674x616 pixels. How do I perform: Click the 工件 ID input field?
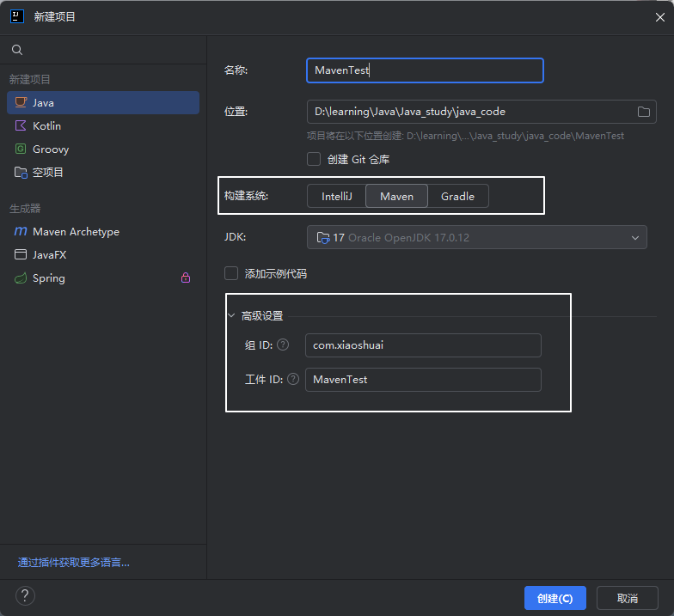(423, 380)
